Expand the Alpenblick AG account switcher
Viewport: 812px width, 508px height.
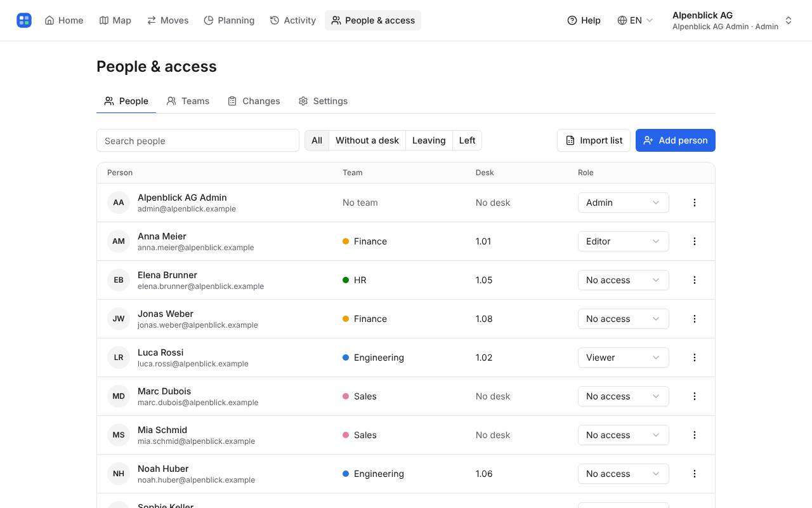point(732,20)
